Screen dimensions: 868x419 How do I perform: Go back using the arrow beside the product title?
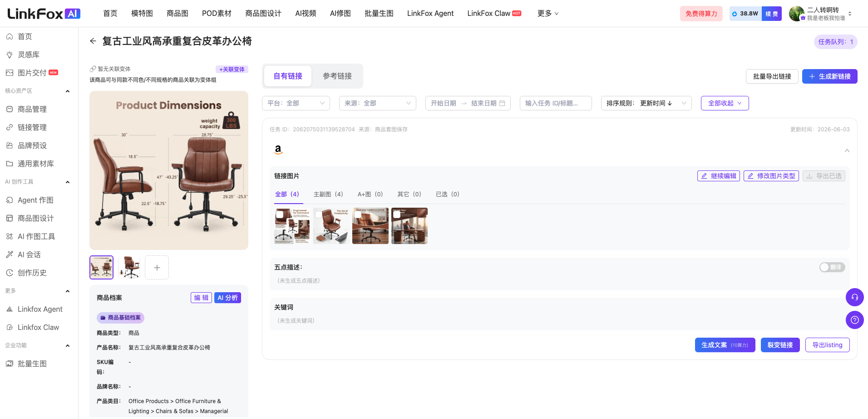click(x=93, y=41)
